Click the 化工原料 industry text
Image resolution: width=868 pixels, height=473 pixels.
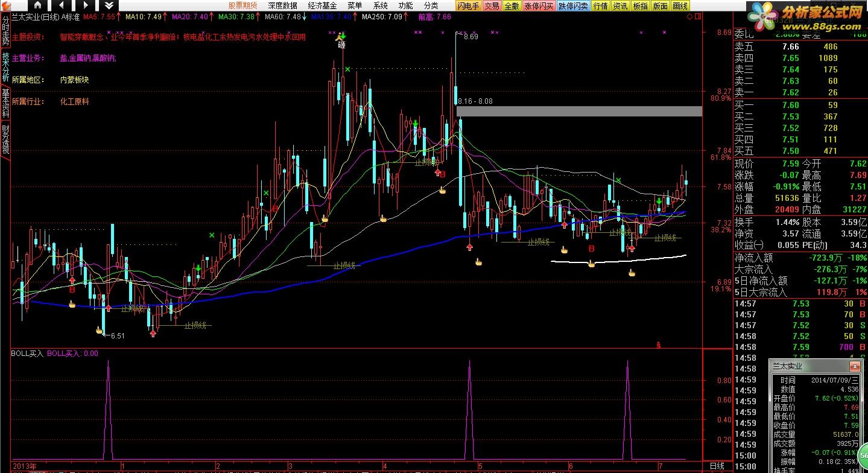74,101
